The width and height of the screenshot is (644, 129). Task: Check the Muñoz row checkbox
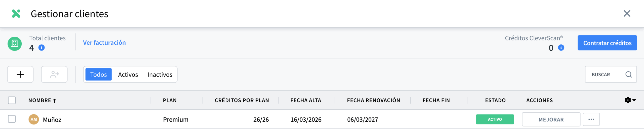[12, 119]
